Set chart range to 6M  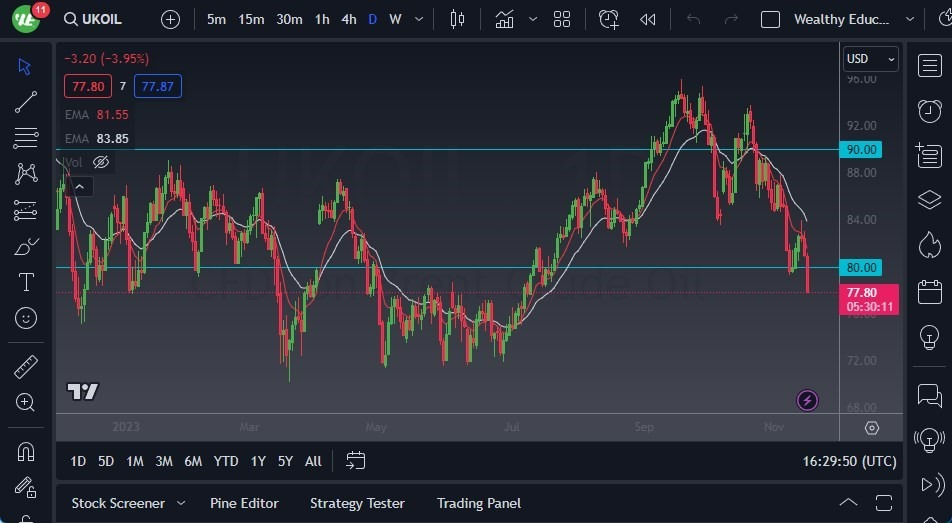(x=193, y=461)
